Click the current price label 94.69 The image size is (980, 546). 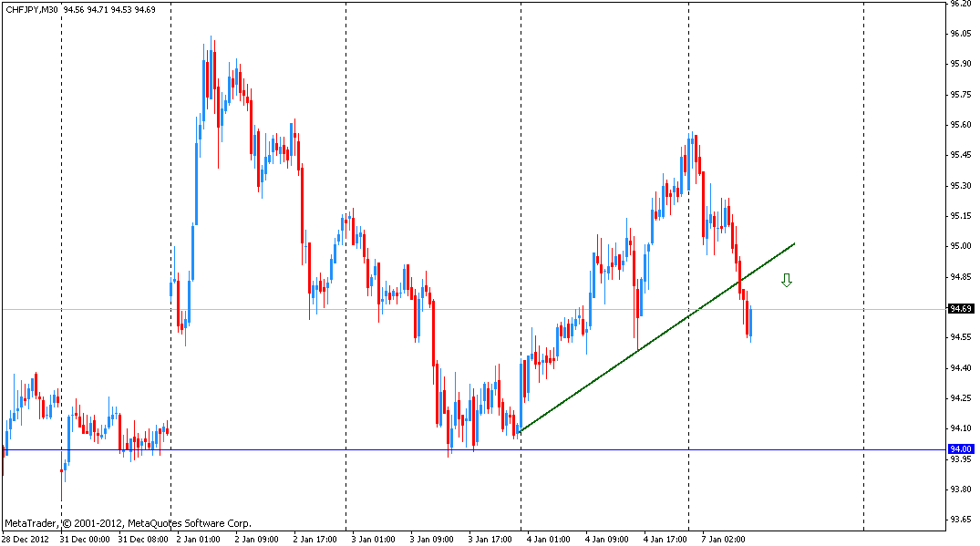pos(961,309)
